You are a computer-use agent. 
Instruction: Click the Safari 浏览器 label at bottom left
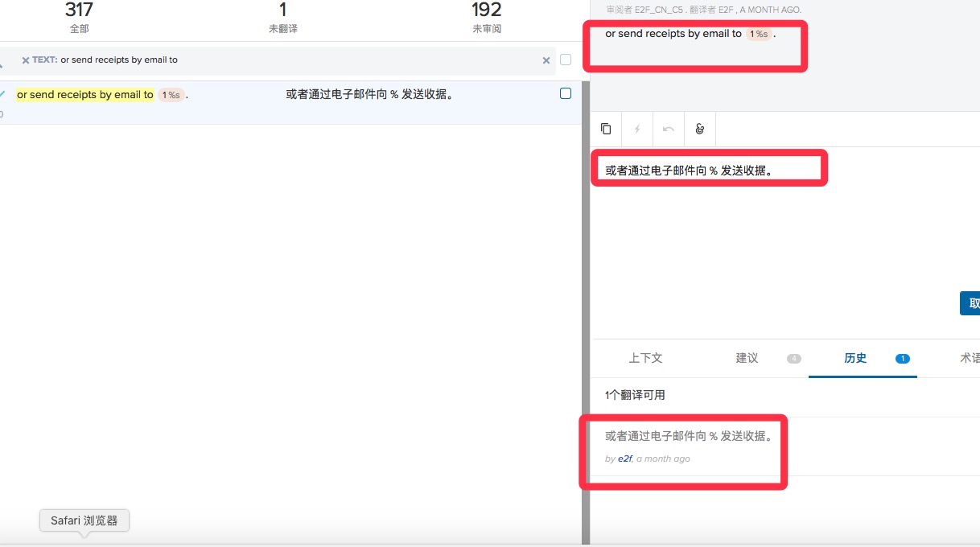[x=84, y=520]
